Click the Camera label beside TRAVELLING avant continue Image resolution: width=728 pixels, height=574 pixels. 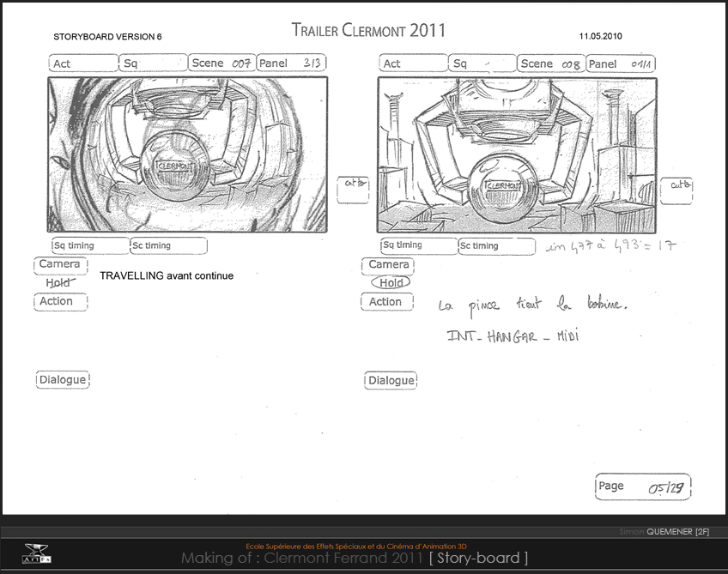[59, 265]
